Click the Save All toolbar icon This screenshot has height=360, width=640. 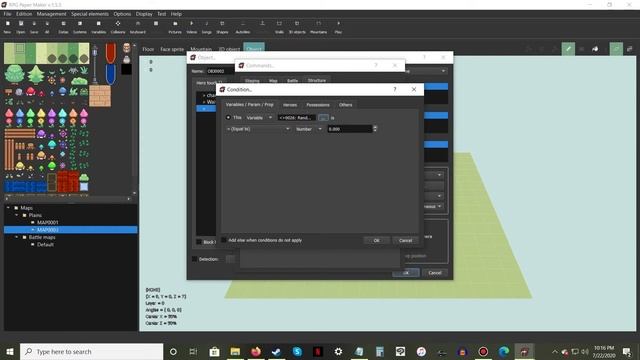point(47,27)
